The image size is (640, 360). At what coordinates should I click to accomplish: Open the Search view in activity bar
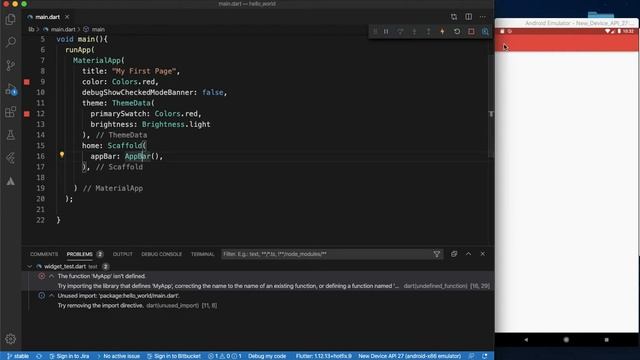point(11,42)
